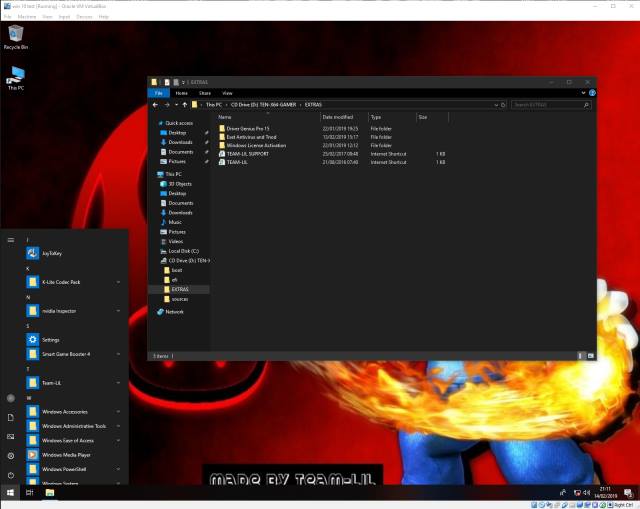The height and width of the screenshot is (509, 640).
Task: Expand the Windows Administrative Tools folder
Action: pos(73,426)
